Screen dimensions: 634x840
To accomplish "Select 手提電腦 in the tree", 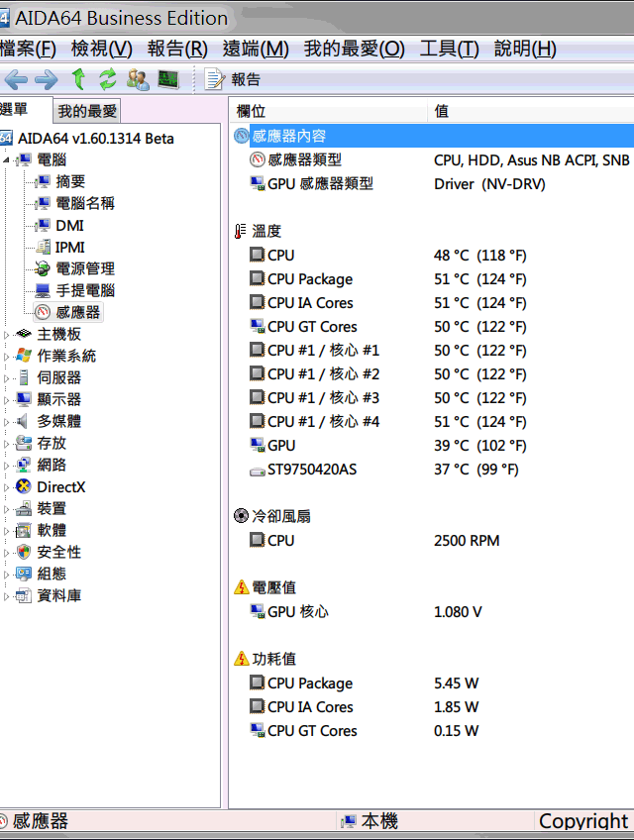I will (x=85, y=291).
